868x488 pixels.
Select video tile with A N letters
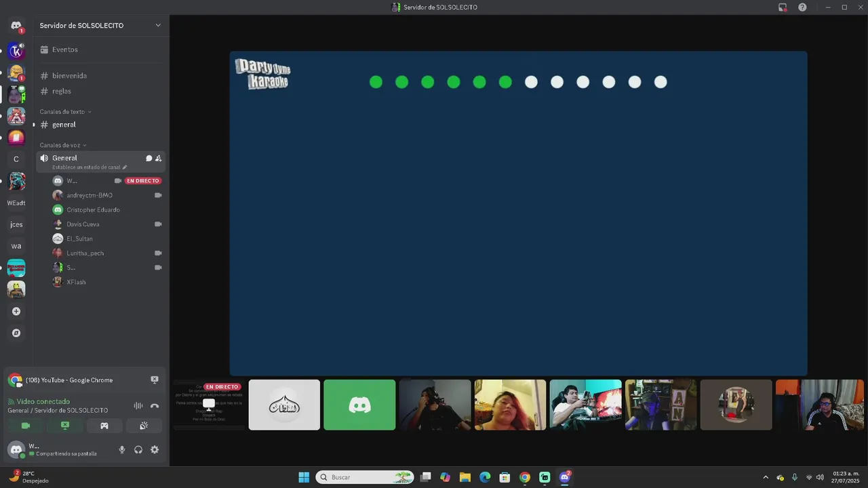click(660, 405)
